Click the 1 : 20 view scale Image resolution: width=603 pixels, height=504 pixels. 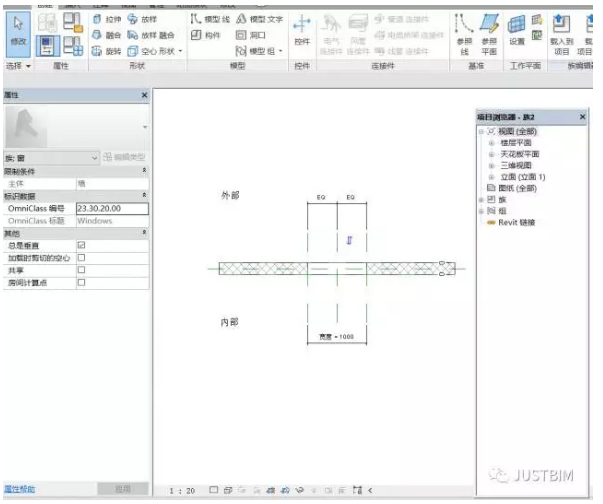point(182,491)
